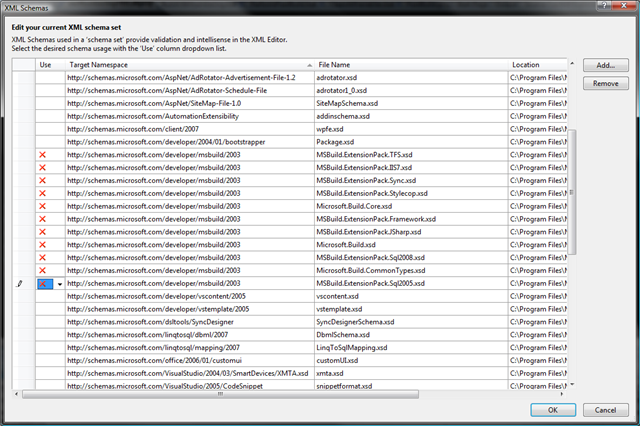
Task: Click the sort arrow in Target Namespace header
Action: point(309,65)
